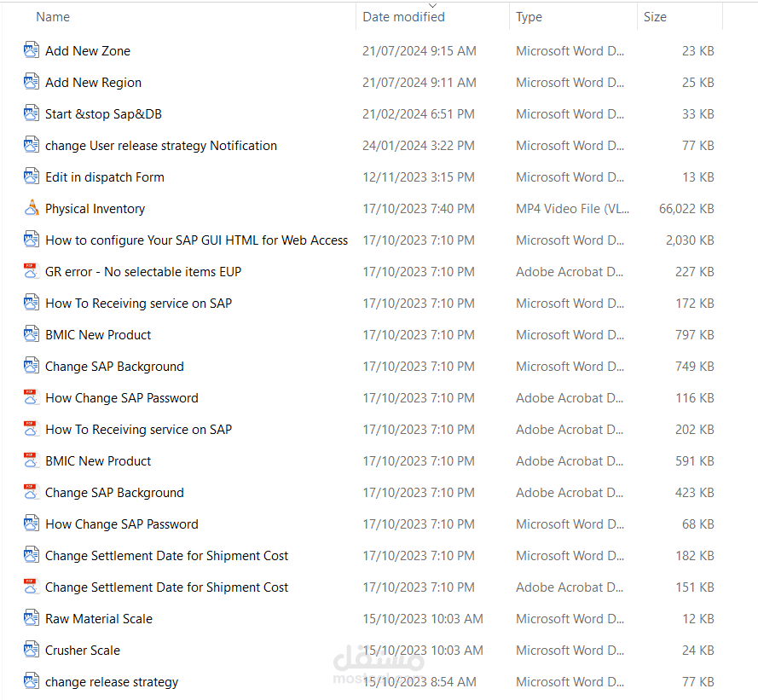Select the Edit in dispatch Form file name
Image resolution: width=758 pixels, height=700 pixels.
105,177
